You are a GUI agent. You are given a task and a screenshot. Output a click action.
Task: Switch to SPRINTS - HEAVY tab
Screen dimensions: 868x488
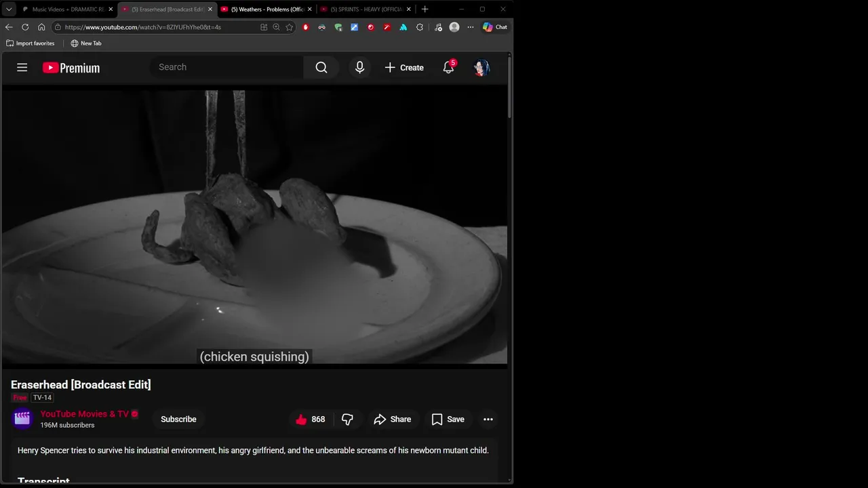[x=366, y=9]
